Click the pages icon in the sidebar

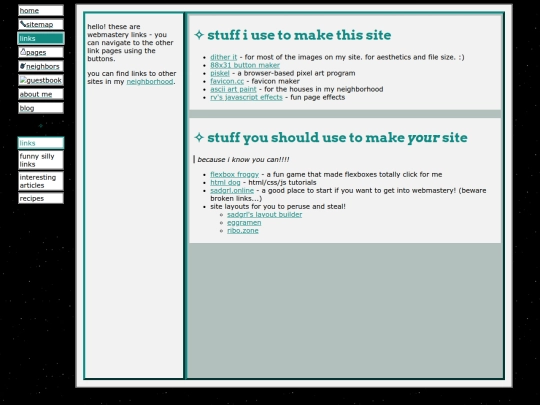[23, 52]
